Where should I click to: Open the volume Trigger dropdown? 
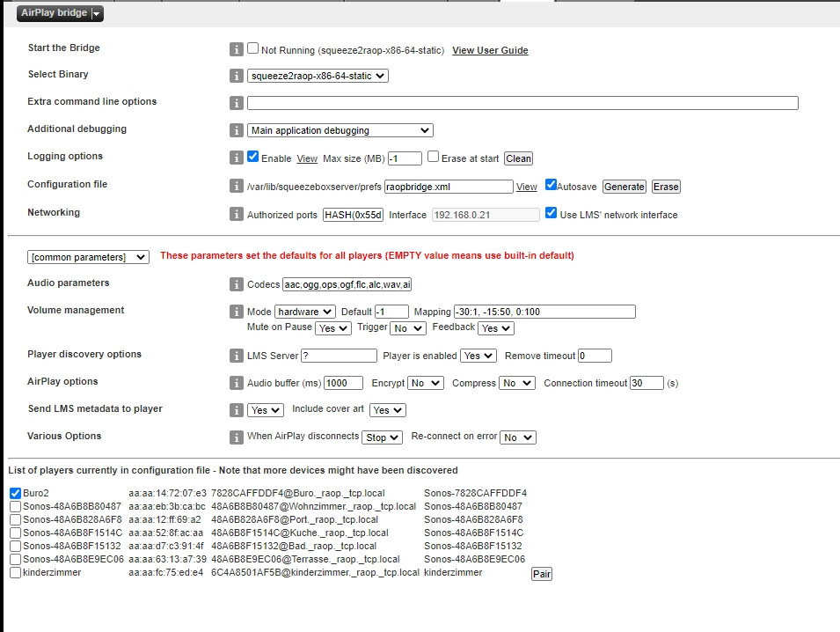click(x=408, y=328)
